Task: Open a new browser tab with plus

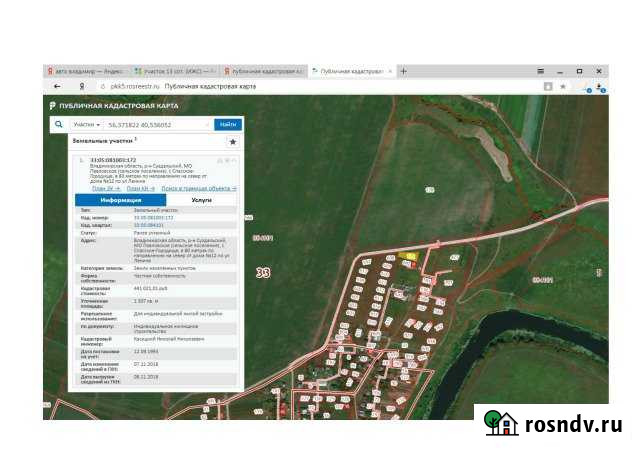Action: coord(404,71)
